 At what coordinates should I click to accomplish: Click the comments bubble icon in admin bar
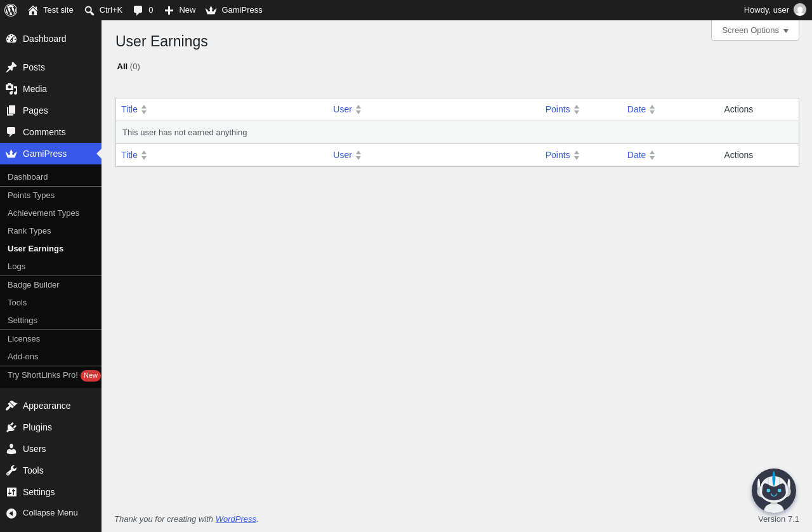tap(138, 10)
